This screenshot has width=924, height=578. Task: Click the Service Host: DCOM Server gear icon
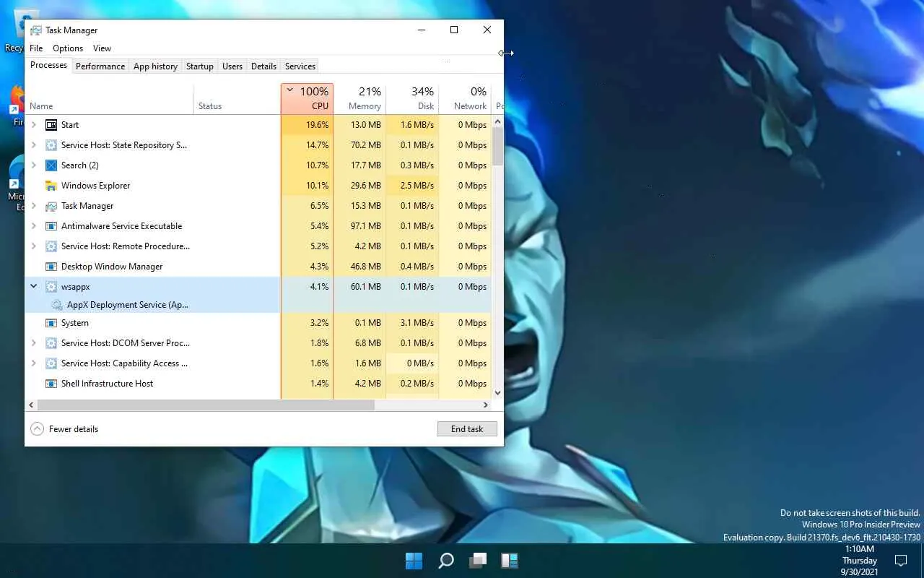pos(51,343)
